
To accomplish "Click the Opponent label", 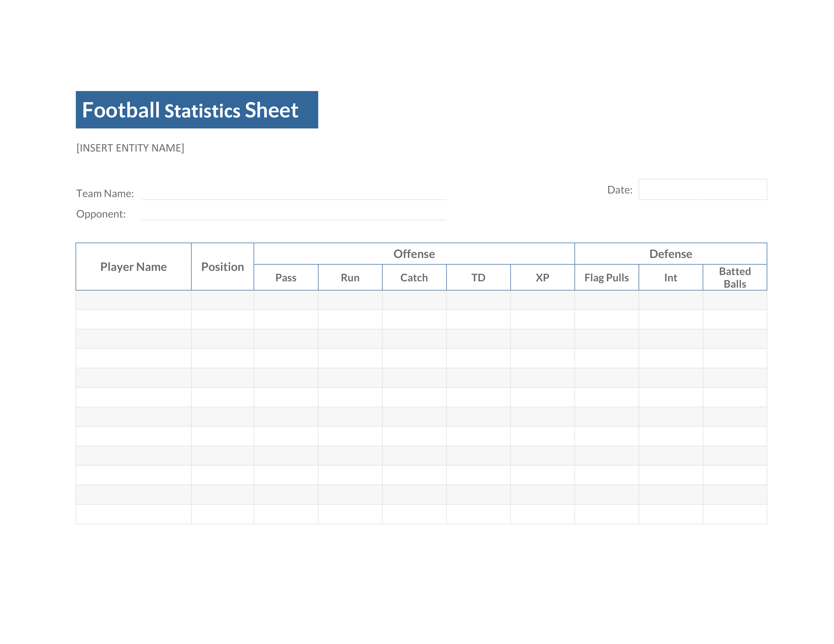I will (x=101, y=214).
